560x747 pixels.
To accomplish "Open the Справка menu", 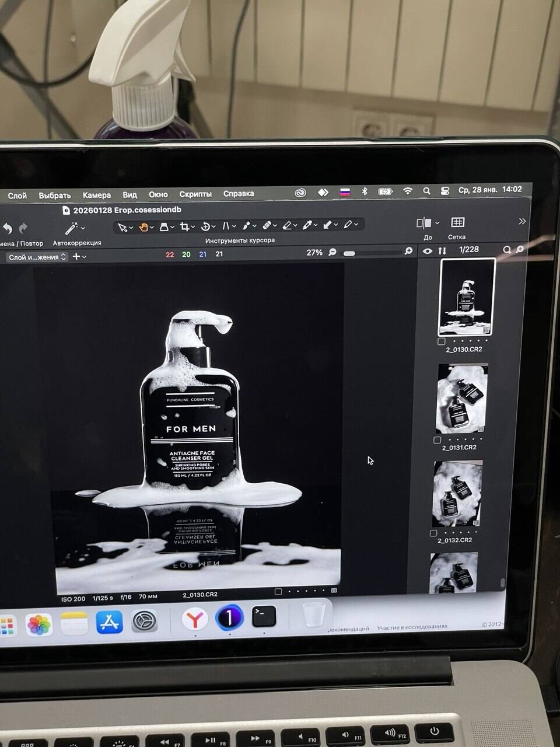I will tap(239, 193).
